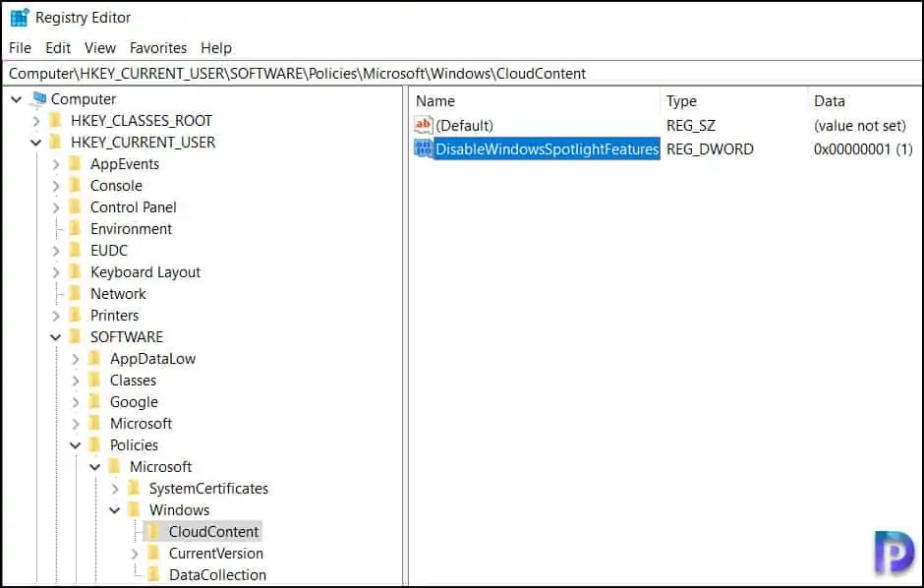The height and width of the screenshot is (588, 924).
Task: Expand the Keyboard Layout key
Action: coord(56,272)
